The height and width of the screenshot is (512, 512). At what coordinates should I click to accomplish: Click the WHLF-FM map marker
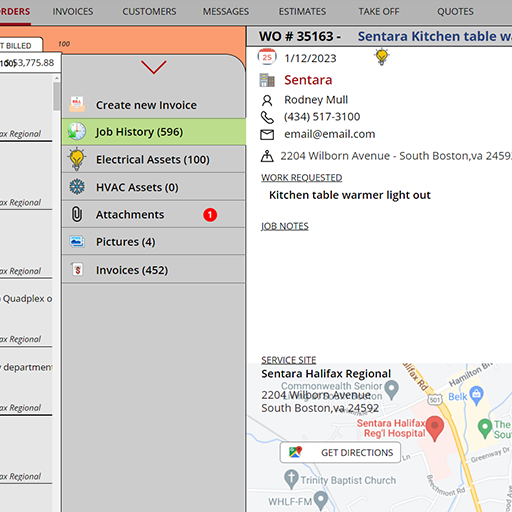click(x=321, y=501)
